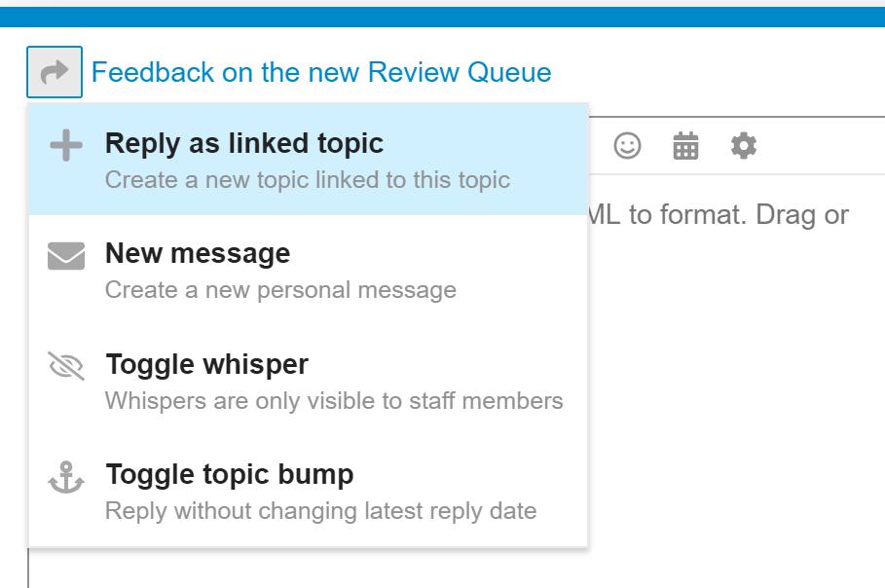Toggle whisper mode on

206,364
